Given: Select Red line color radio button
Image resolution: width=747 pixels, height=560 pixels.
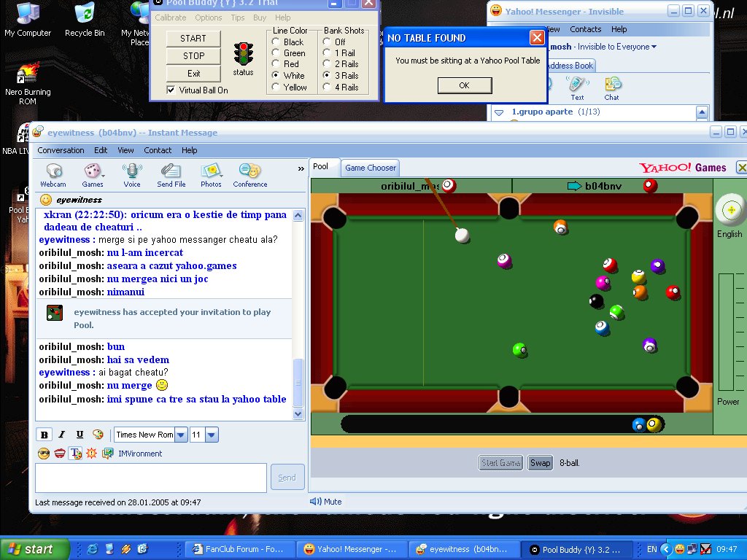Looking at the screenshot, I should coord(275,64).
